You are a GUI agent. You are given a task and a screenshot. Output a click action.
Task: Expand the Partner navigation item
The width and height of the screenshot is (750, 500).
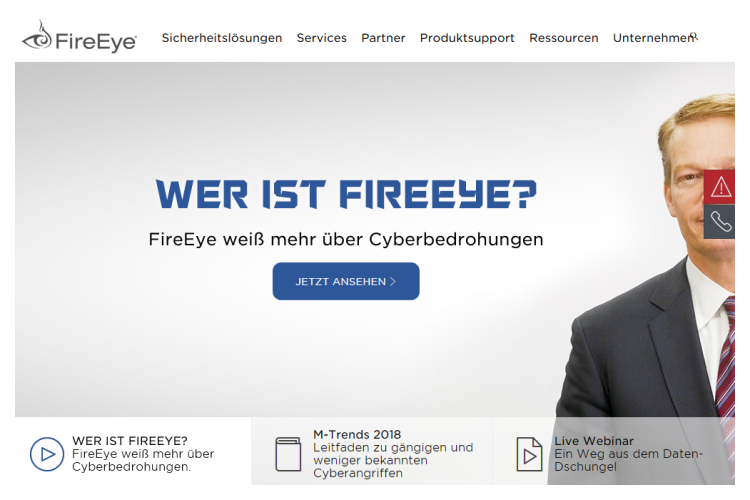tap(383, 38)
